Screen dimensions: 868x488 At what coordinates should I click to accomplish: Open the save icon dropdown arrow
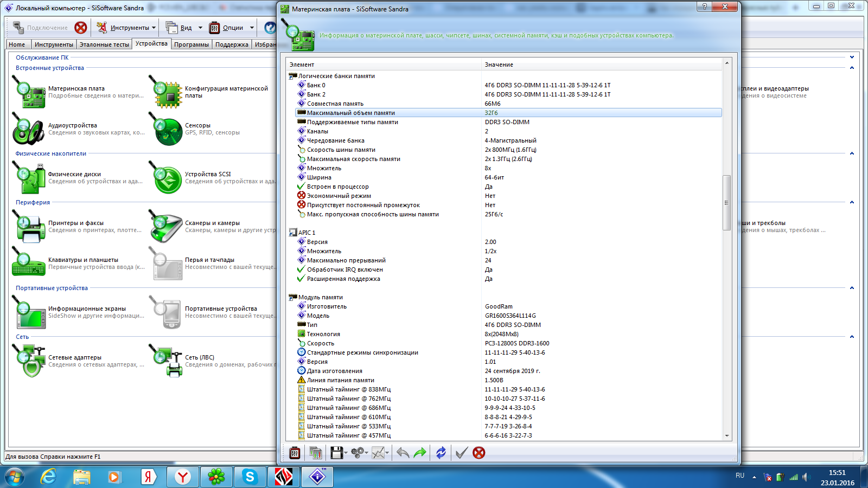point(346,453)
